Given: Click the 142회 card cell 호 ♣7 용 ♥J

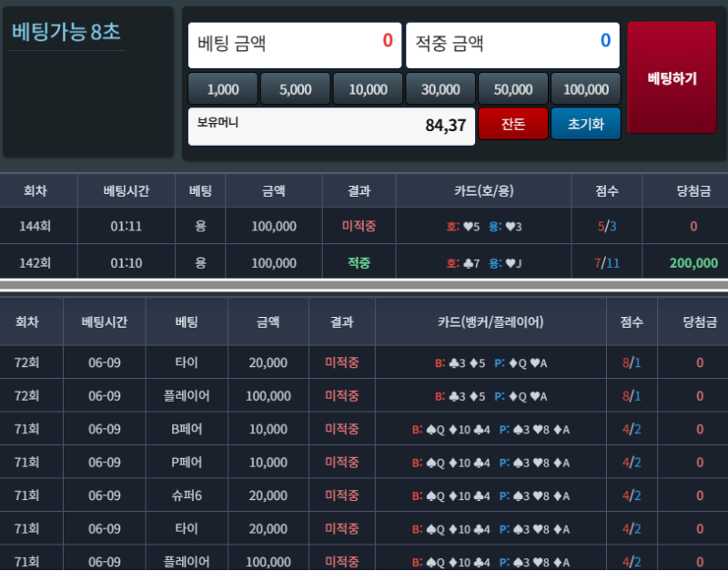Looking at the screenshot, I should (484, 263).
